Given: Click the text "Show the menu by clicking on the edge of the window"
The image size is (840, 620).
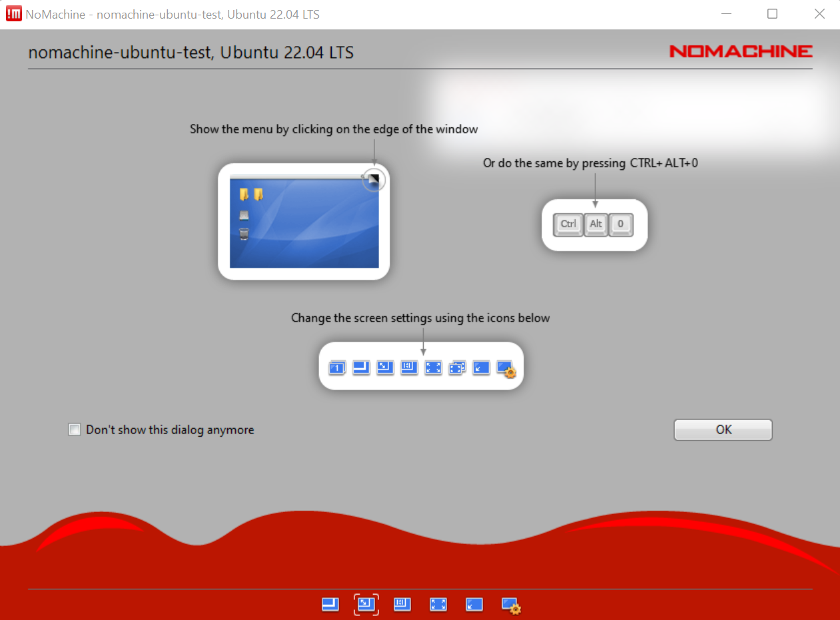Looking at the screenshot, I should (334, 129).
